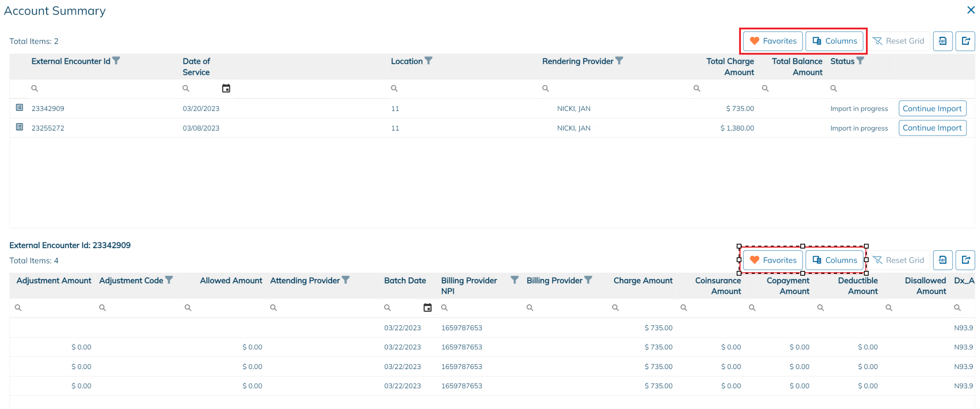This screenshot has width=980, height=409.
Task: Open the Location column filter
Action: (429, 61)
